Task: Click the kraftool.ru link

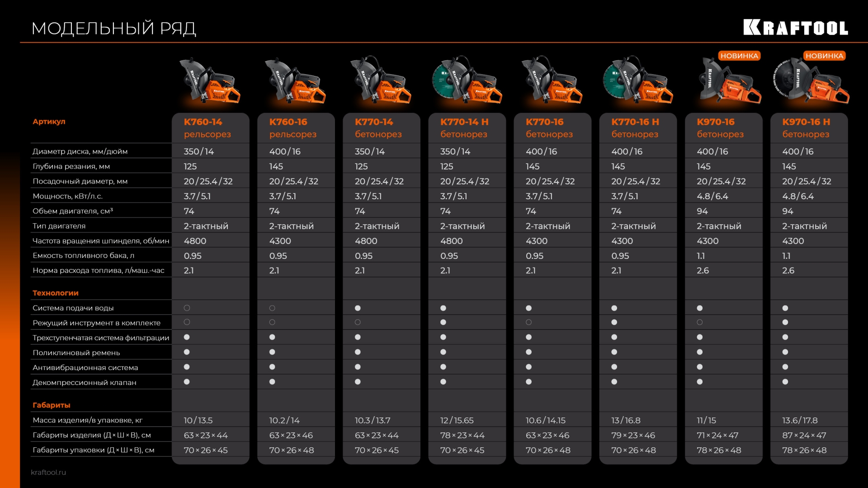Action: pos(48,472)
